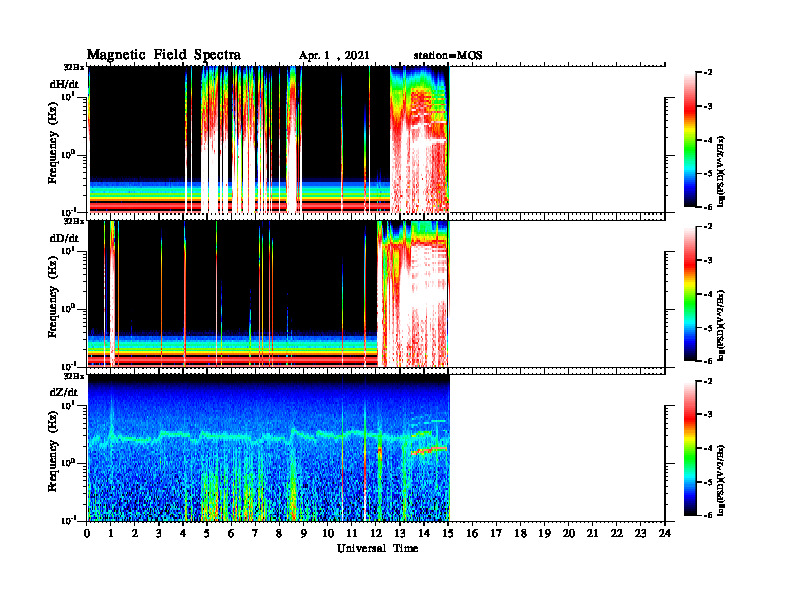
Task: Click hour 16 on the Universal Time axis
Action: pyautogui.click(x=472, y=533)
